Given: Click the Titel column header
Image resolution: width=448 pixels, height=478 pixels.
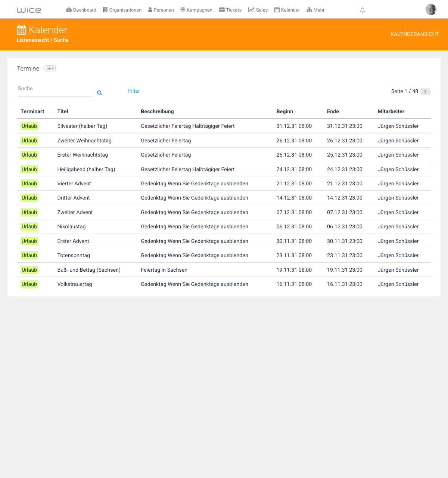Looking at the screenshot, I should point(63,111).
